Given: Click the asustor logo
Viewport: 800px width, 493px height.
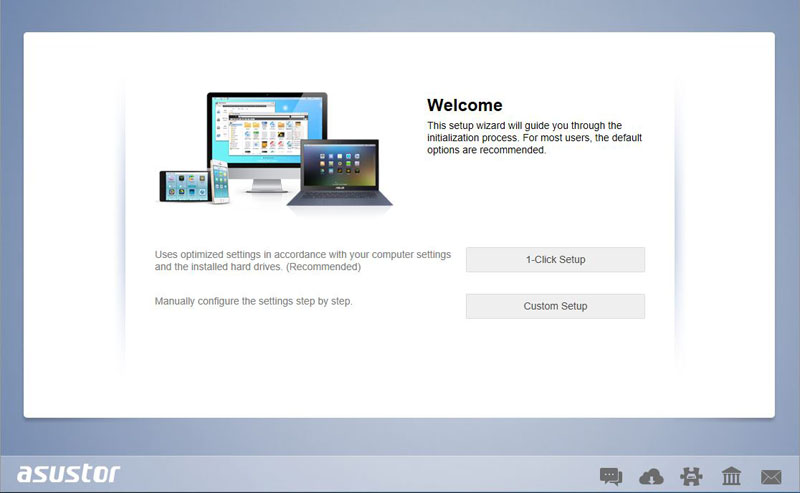Looking at the screenshot, I should pyautogui.click(x=68, y=474).
